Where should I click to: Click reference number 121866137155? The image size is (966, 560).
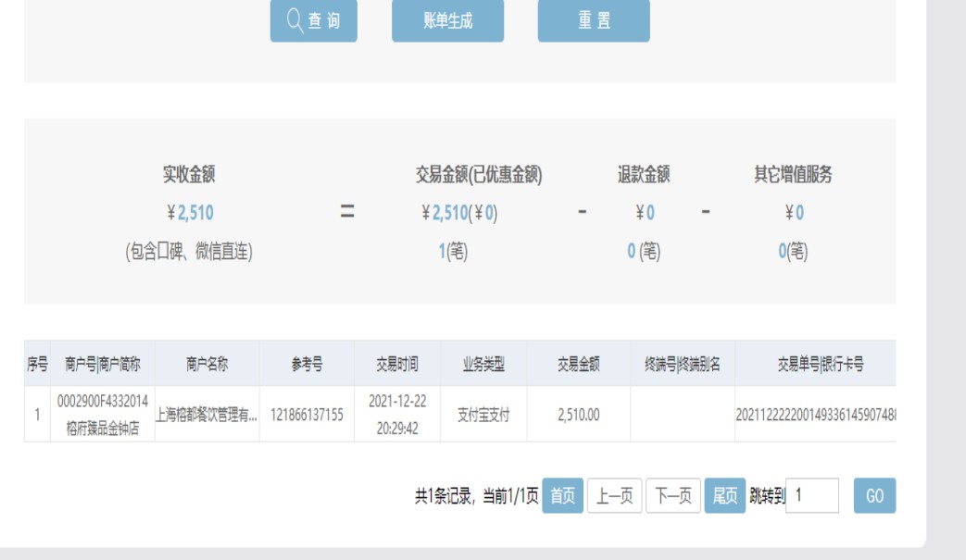307,416
